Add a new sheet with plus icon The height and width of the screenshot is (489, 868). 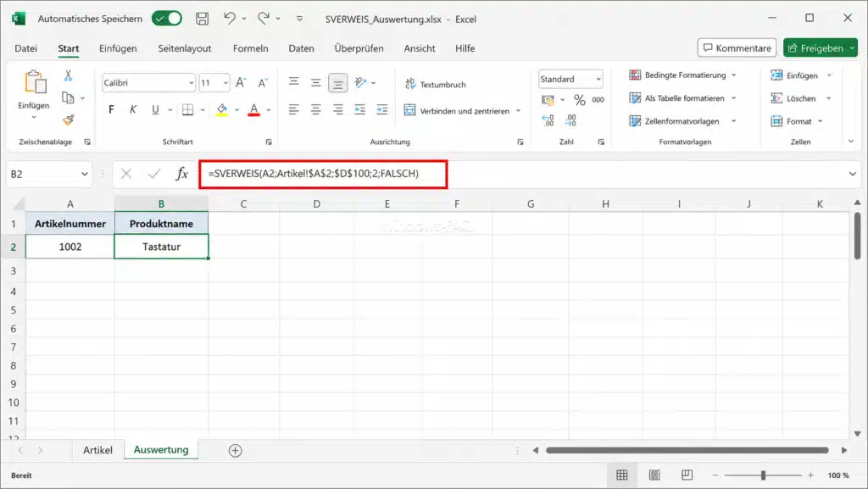point(236,450)
